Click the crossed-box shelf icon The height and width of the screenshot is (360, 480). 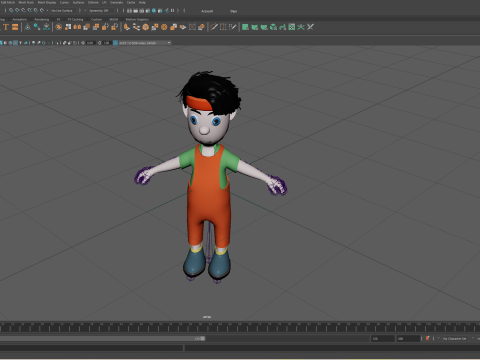[192, 27]
